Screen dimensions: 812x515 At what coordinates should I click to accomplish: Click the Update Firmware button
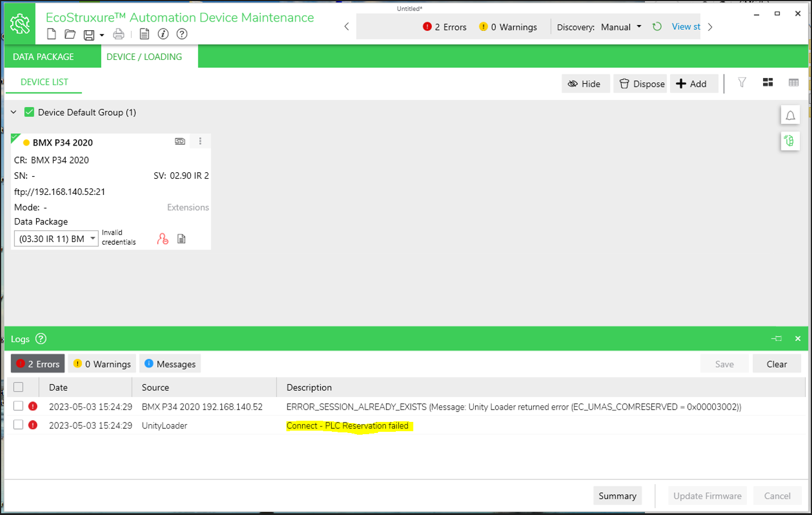tap(707, 496)
